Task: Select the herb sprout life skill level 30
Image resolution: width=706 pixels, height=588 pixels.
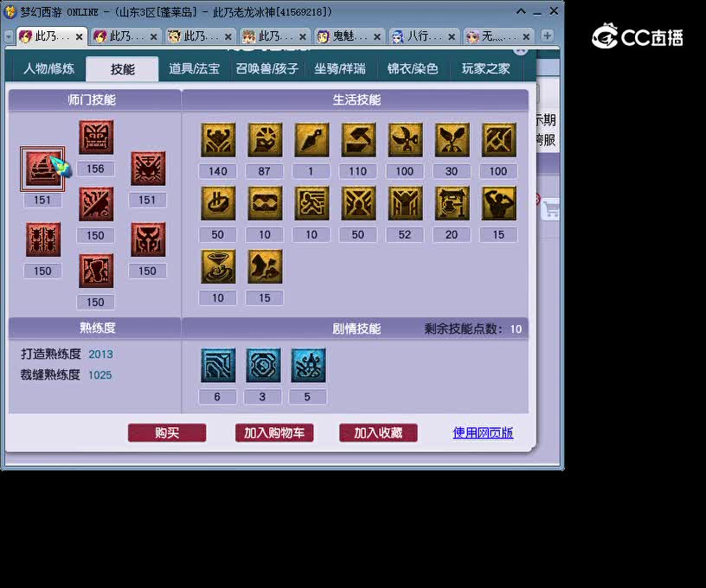Action: 452,140
